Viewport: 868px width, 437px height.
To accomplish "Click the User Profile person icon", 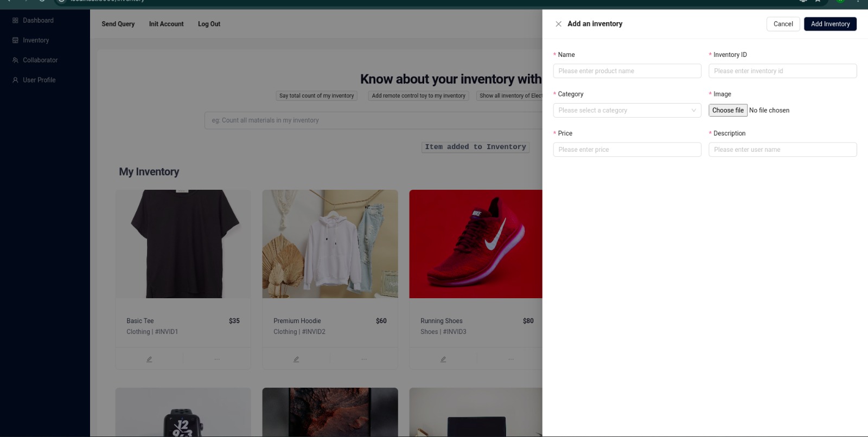I will click(15, 80).
